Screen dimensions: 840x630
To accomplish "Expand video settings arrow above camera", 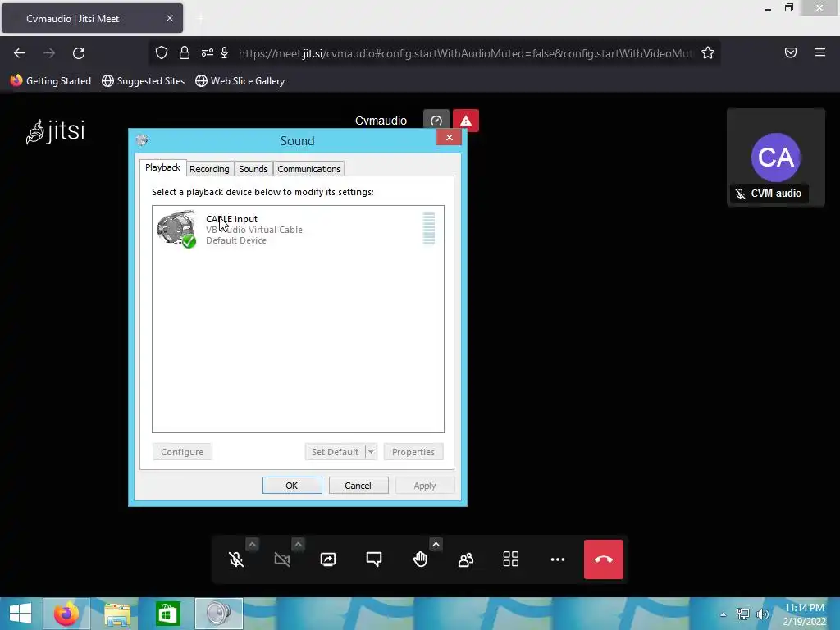I will [299, 545].
